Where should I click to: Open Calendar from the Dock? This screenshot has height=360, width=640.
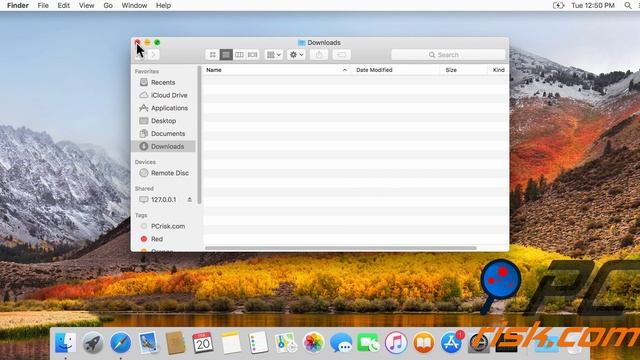point(203,342)
